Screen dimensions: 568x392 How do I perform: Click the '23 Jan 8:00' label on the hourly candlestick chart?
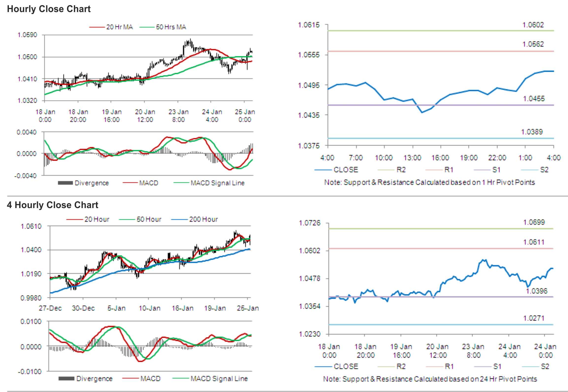point(179,116)
